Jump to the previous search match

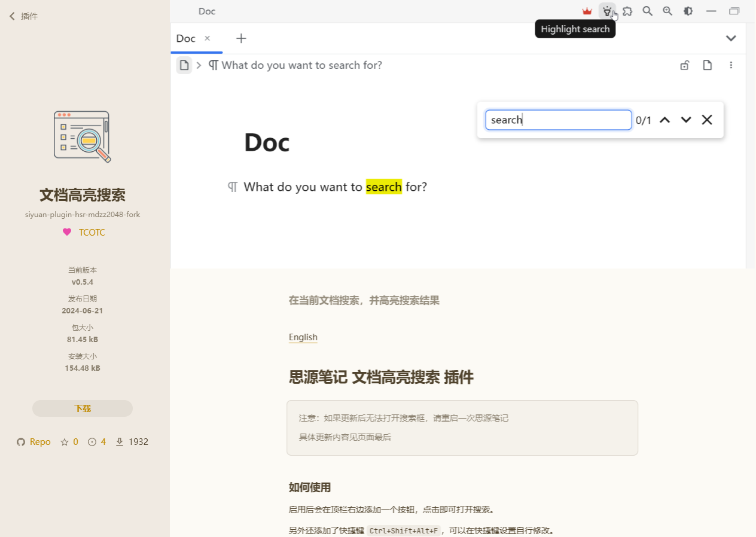coord(664,120)
